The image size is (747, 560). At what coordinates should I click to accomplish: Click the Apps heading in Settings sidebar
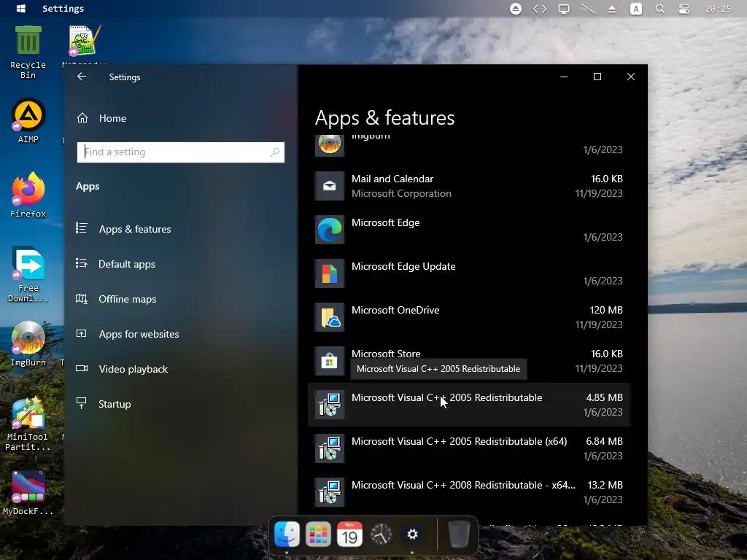coord(88,186)
